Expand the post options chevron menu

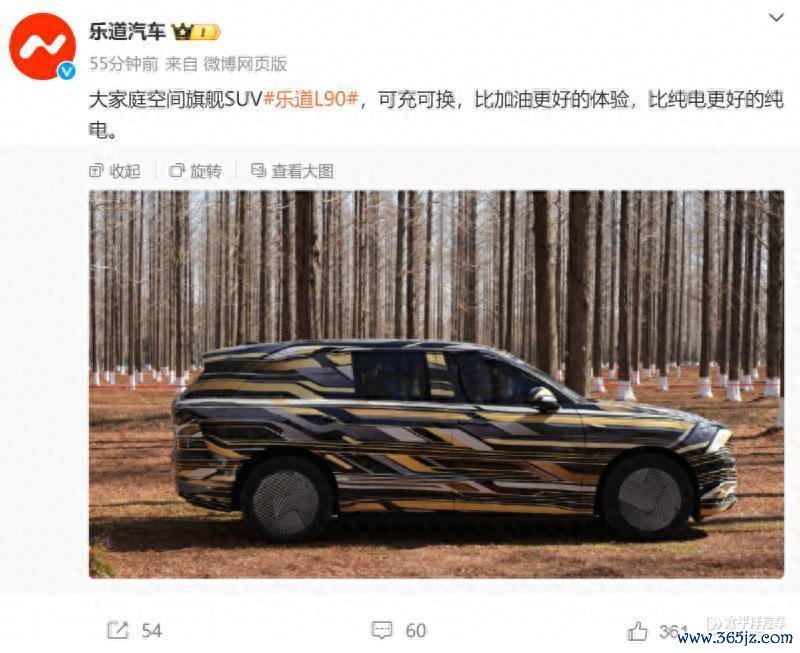pos(776,18)
